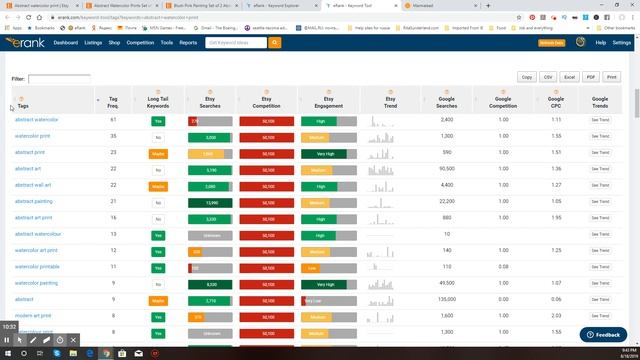Close the recording toolbar
Viewport: 640px width, 360px height.
point(73,340)
